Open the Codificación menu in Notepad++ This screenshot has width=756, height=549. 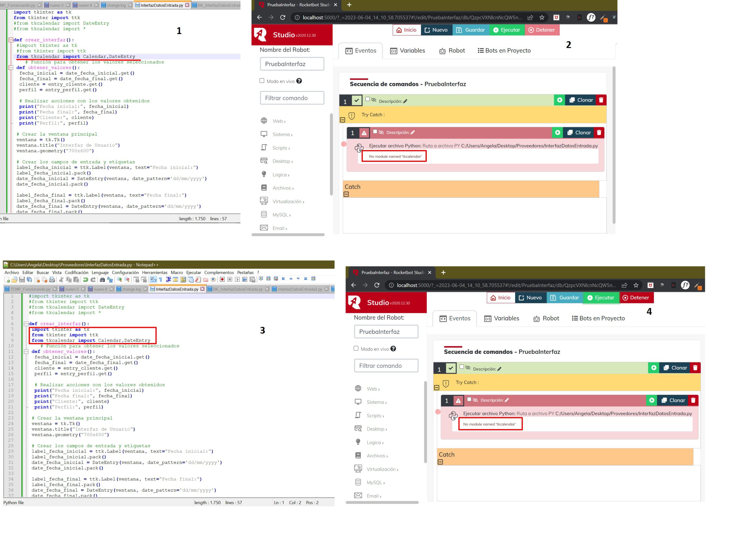point(76,272)
